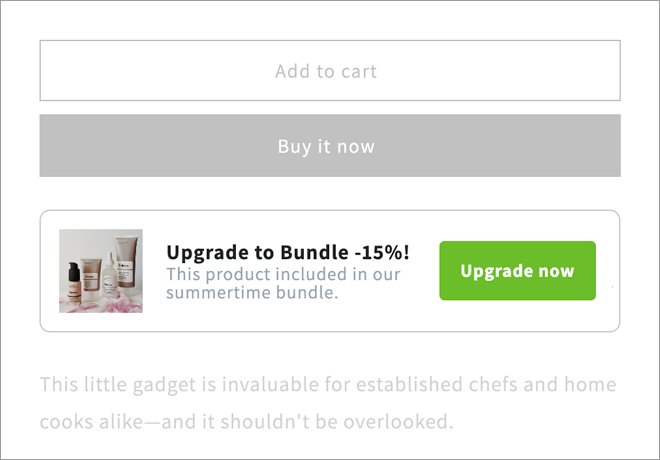The image size is (660, 460).
Task: Click the "Upgrade to Bundle" heading text
Action: tap(257, 253)
